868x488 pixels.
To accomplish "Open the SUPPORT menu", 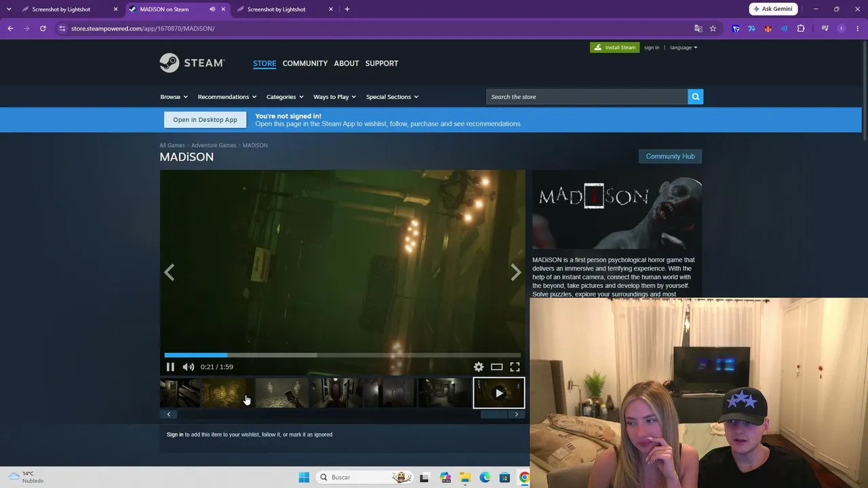I will (382, 63).
